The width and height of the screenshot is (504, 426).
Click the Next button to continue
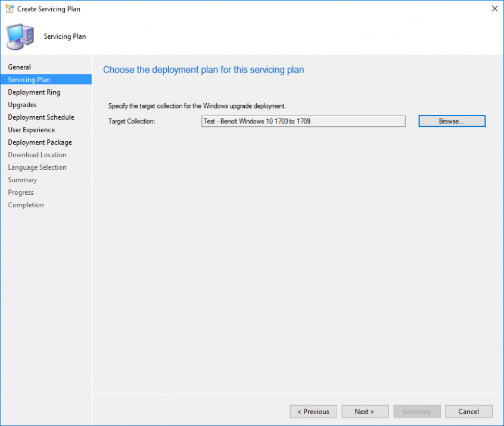[365, 411]
